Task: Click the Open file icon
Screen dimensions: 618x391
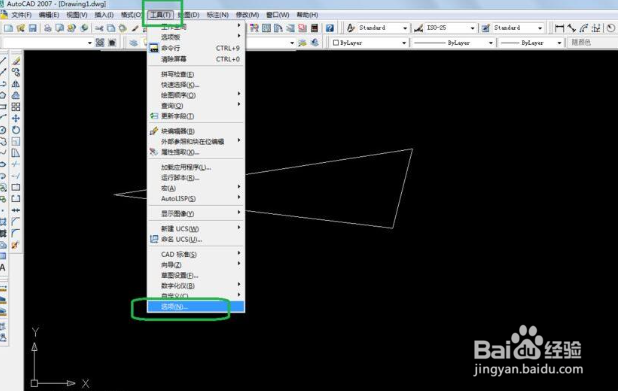Action: click(x=20, y=28)
